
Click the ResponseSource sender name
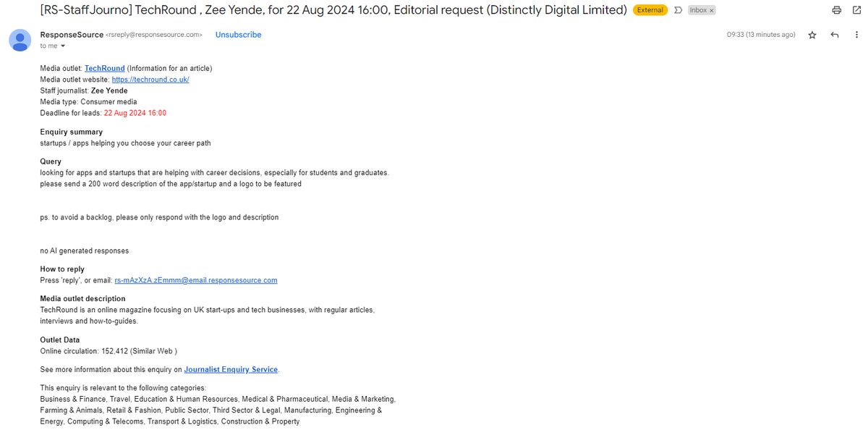click(x=72, y=35)
